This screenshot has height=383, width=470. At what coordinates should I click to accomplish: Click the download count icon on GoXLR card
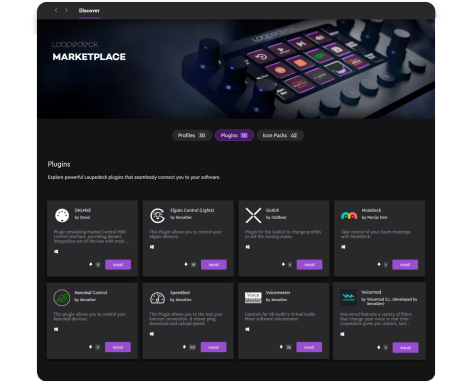coord(283,264)
